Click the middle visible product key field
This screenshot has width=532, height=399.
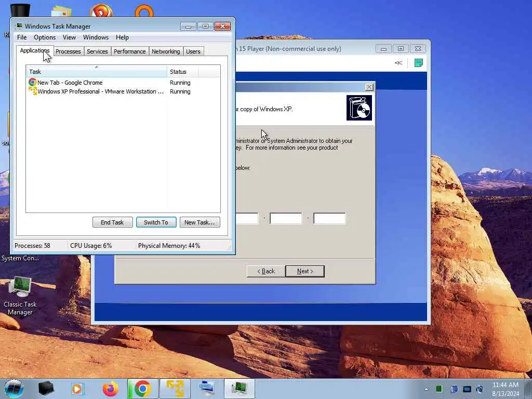(x=286, y=219)
